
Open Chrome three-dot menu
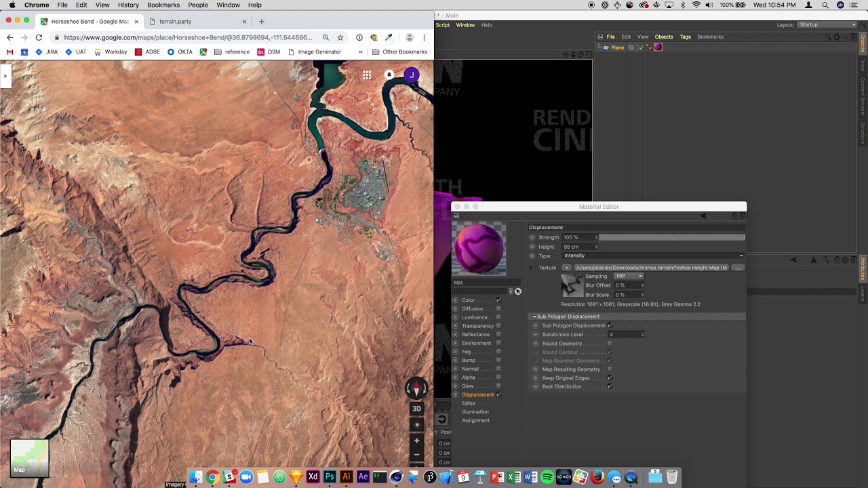click(x=425, y=37)
